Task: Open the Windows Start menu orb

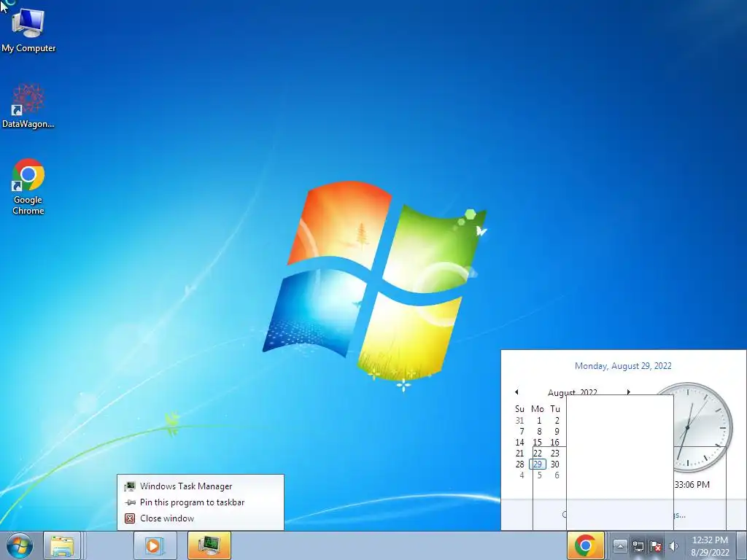Action: pos(20,545)
